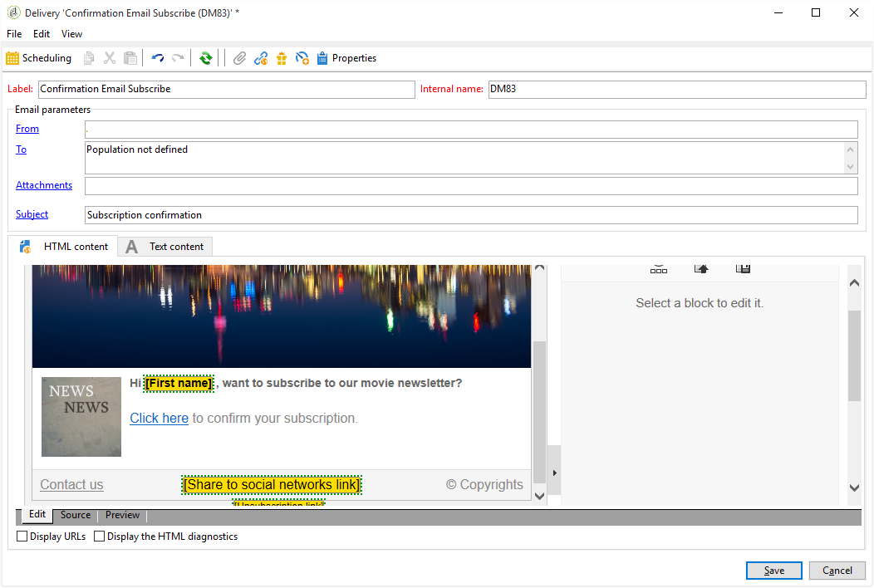
Task: Switch to the Source tab
Action: pos(76,515)
